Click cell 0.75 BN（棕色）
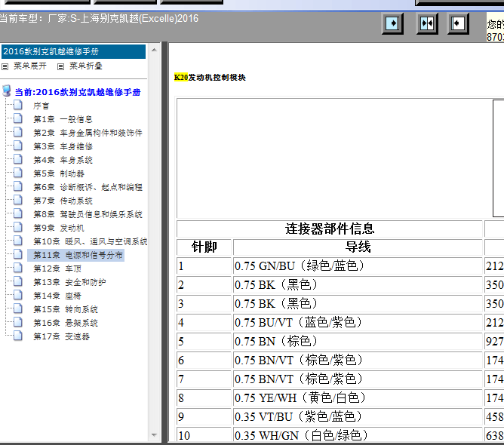Screen dimensions: 504x445 coord(358,341)
